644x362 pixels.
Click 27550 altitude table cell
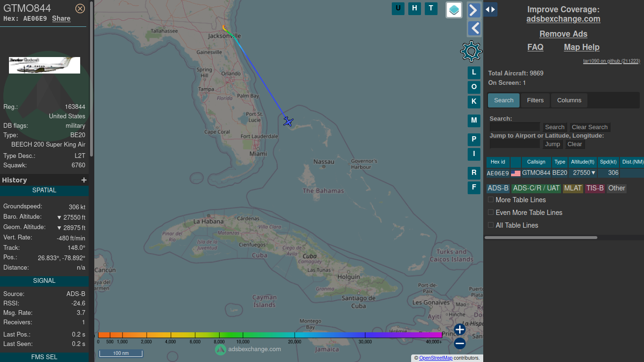[583, 173]
